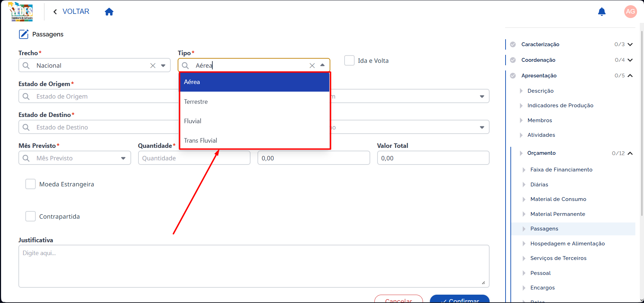Screen dimensions: 644x303
Task: Expand the Coordenação section chevron
Action: (x=630, y=60)
